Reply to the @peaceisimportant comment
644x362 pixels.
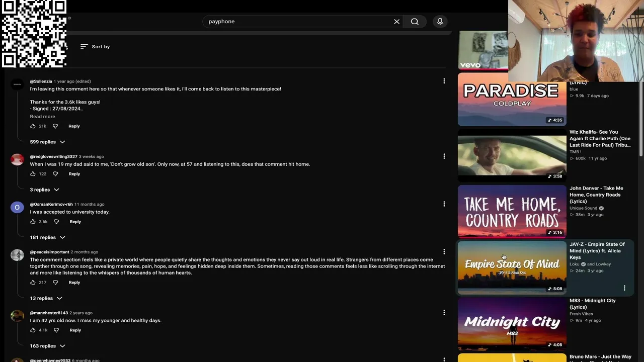point(74,283)
